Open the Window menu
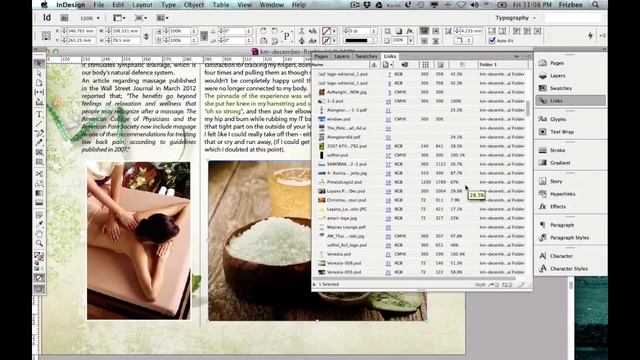Image resolution: width=640 pixels, height=360 pixels. (x=272, y=5)
